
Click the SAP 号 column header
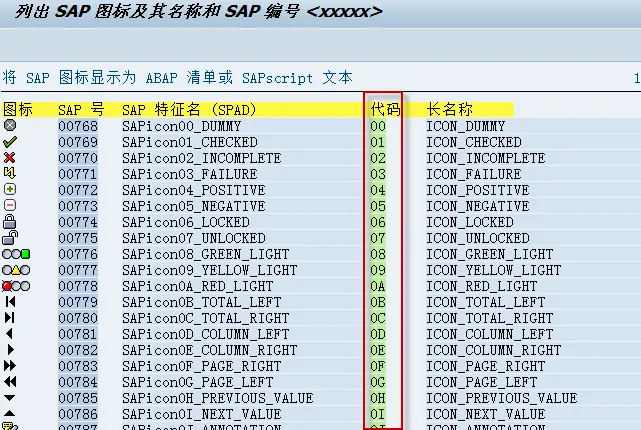coord(81,110)
